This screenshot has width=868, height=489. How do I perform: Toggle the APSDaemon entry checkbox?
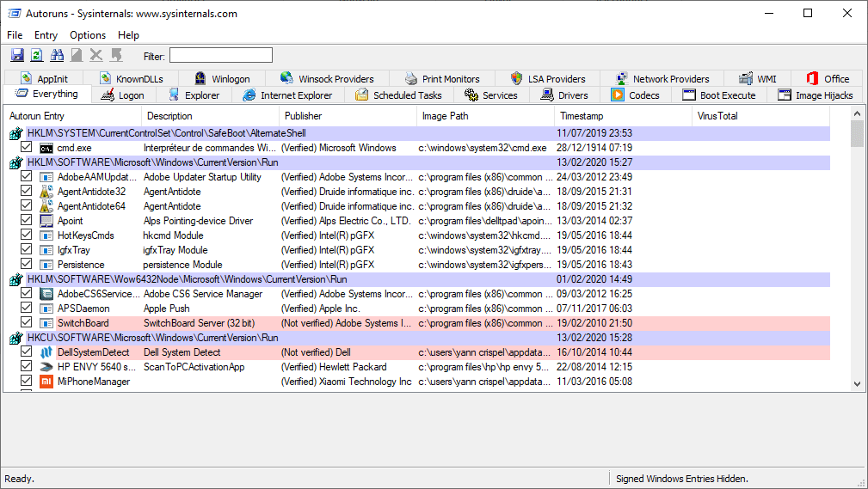click(27, 309)
